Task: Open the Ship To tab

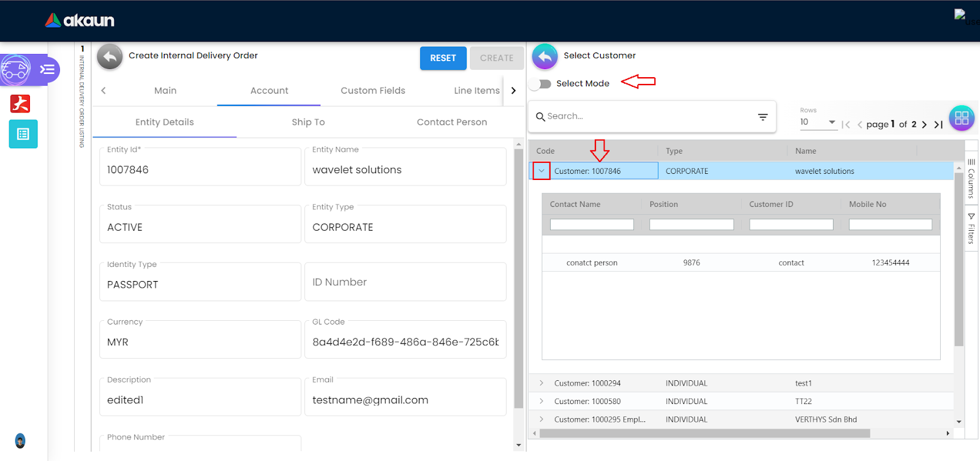Action: click(x=308, y=122)
